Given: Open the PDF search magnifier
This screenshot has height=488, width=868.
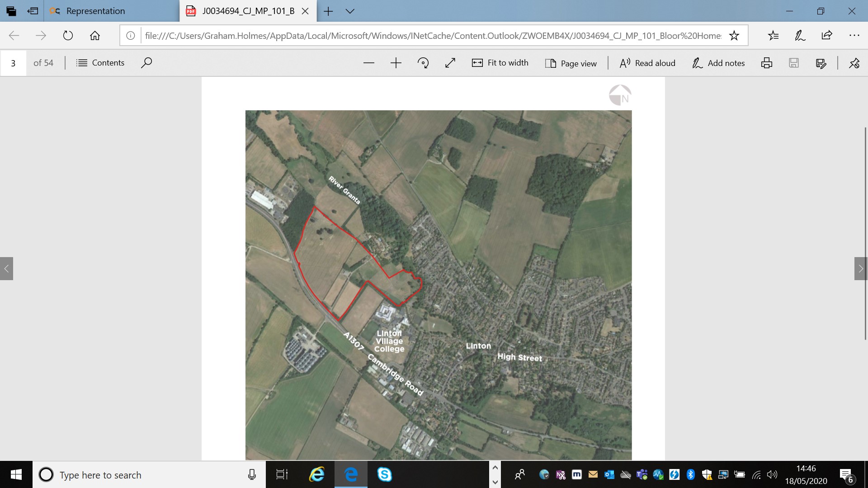Looking at the screenshot, I should 146,63.
